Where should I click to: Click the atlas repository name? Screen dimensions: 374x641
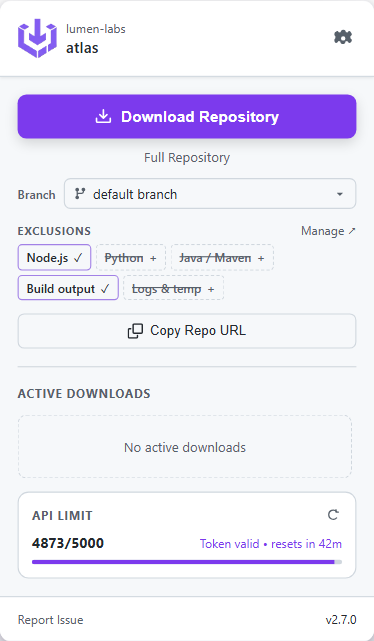pyautogui.click(x=82, y=48)
